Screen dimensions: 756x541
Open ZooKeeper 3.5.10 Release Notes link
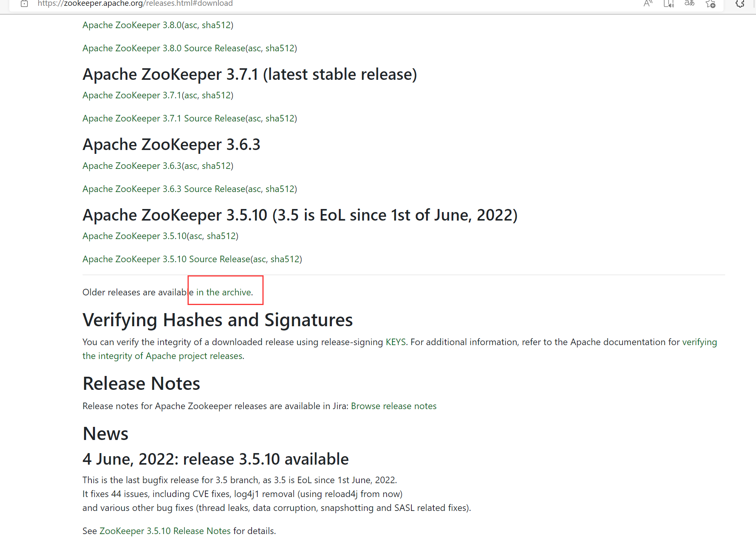165,531
